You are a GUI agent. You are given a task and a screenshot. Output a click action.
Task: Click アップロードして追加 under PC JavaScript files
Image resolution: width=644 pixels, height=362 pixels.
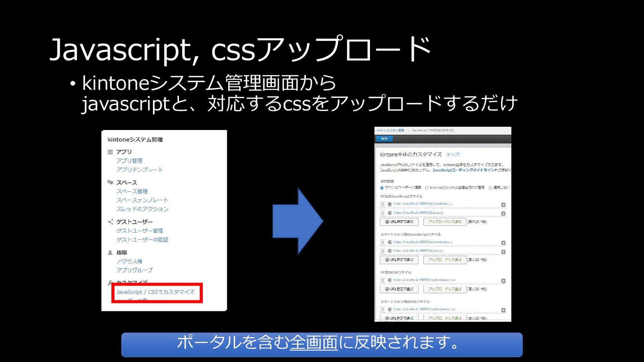(445, 222)
